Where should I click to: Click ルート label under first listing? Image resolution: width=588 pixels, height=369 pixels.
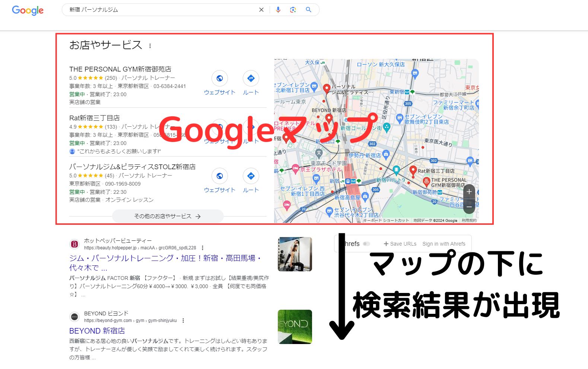point(251,92)
